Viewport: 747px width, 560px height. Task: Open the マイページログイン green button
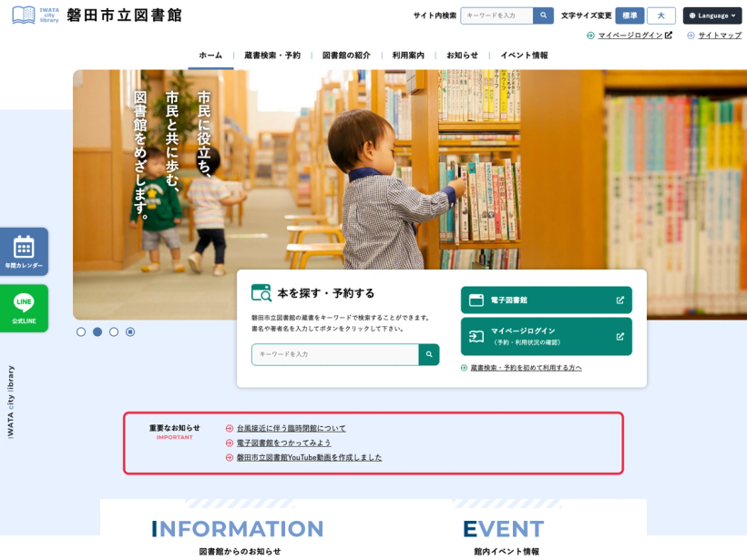547,336
